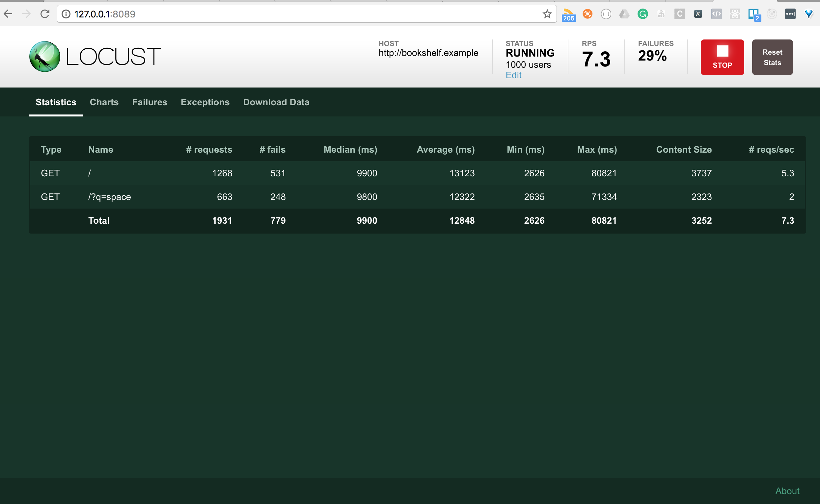Viewport: 820px width, 504px height.
Task: Sort by the # fails column header
Action: click(x=272, y=150)
